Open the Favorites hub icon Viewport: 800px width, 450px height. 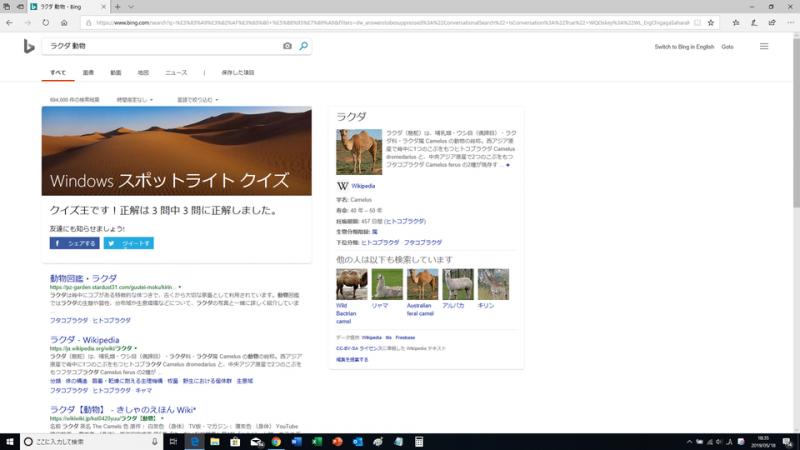coord(736,22)
